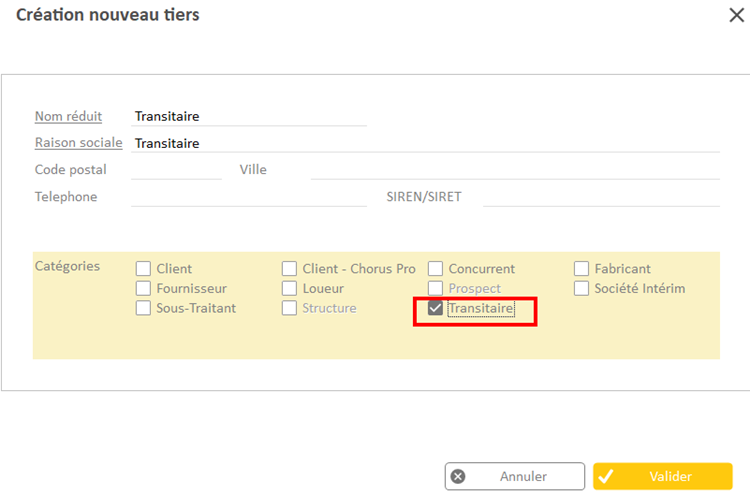
Task: Focus the Raison sociale text field
Action: (425, 144)
